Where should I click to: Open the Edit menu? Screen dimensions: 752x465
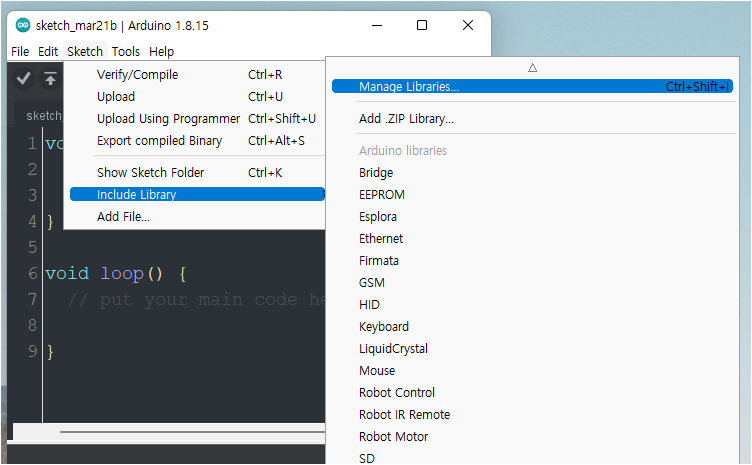(x=48, y=51)
